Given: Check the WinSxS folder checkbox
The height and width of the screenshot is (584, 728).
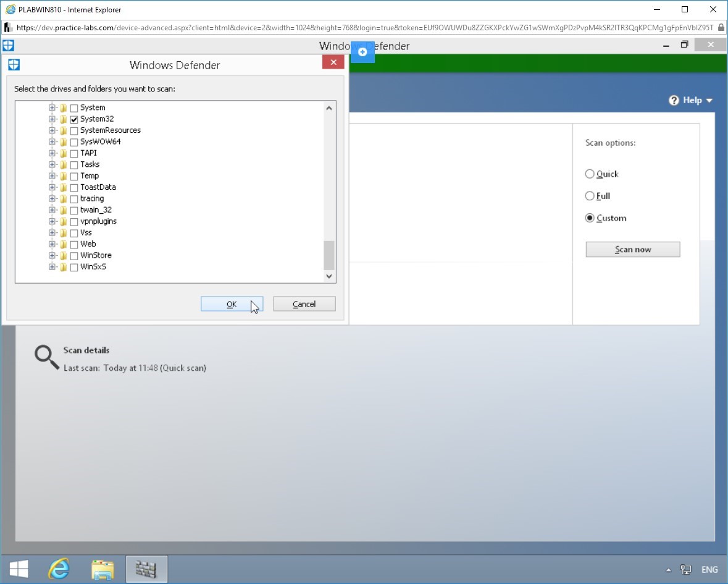Looking at the screenshot, I should pos(74,268).
